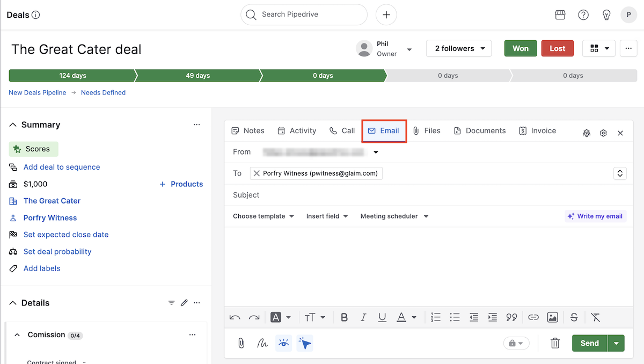This screenshot has height=364, width=644.
Task: Insert an image into email
Action: (x=552, y=317)
